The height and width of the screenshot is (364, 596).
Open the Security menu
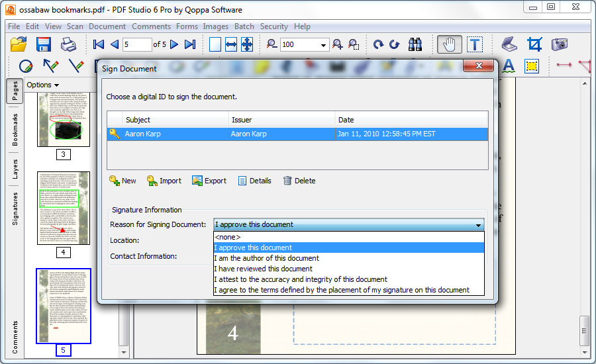(x=274, y=26)
